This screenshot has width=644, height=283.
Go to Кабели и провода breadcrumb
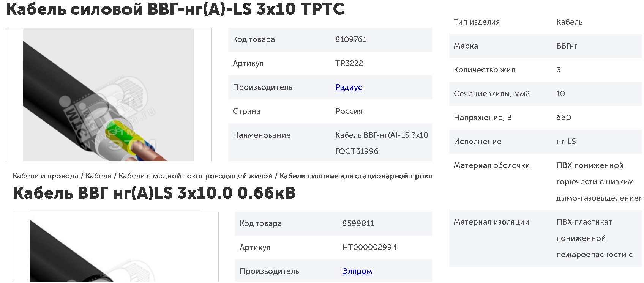(x=46, y=176)
